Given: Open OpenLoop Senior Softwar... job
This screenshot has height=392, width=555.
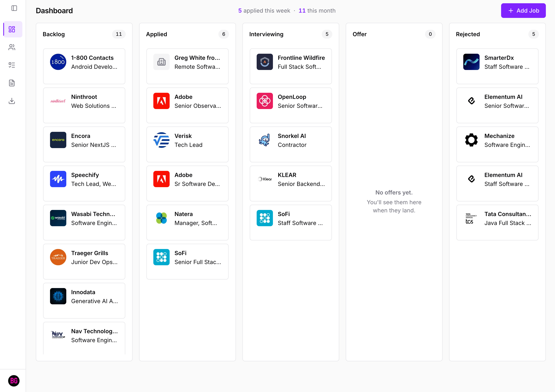Looking at the screenshot, I should coord(291,105).
